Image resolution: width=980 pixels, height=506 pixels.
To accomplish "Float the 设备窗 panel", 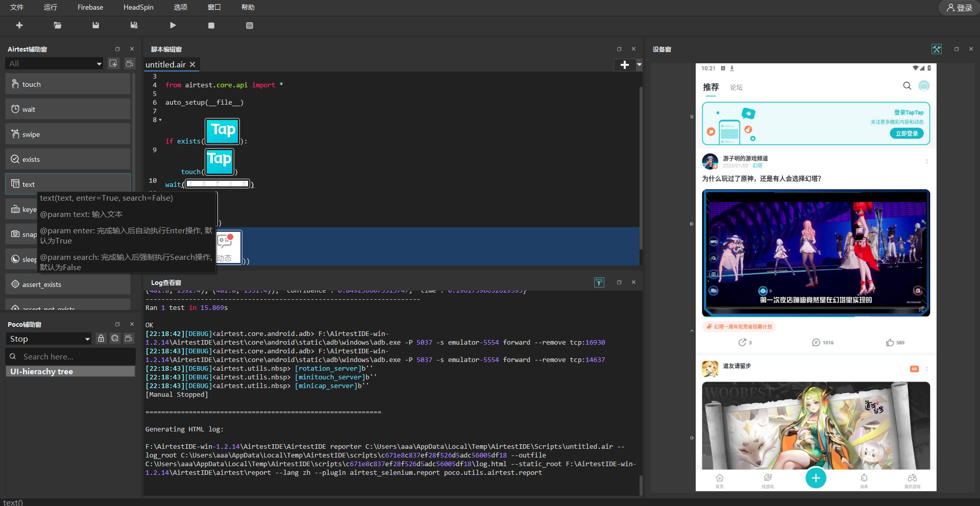I will pos(957,49).
